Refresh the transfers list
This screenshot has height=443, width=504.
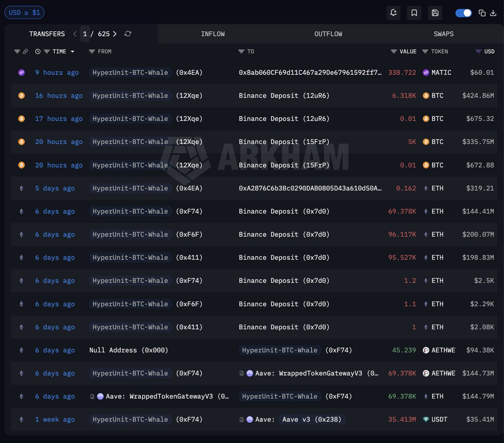point(128,34)
